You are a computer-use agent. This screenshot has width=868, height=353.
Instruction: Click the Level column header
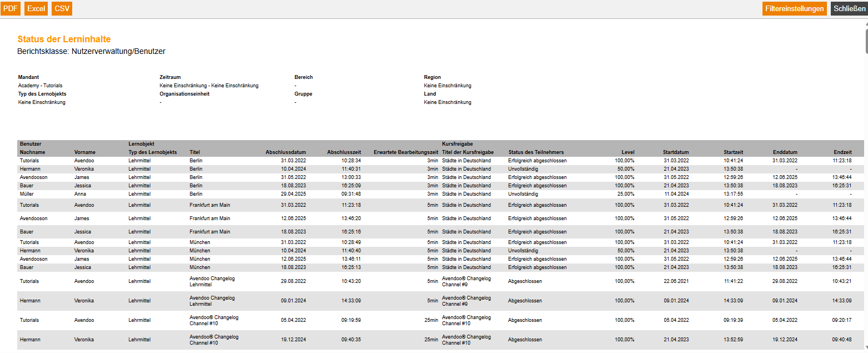click(628, 152)
